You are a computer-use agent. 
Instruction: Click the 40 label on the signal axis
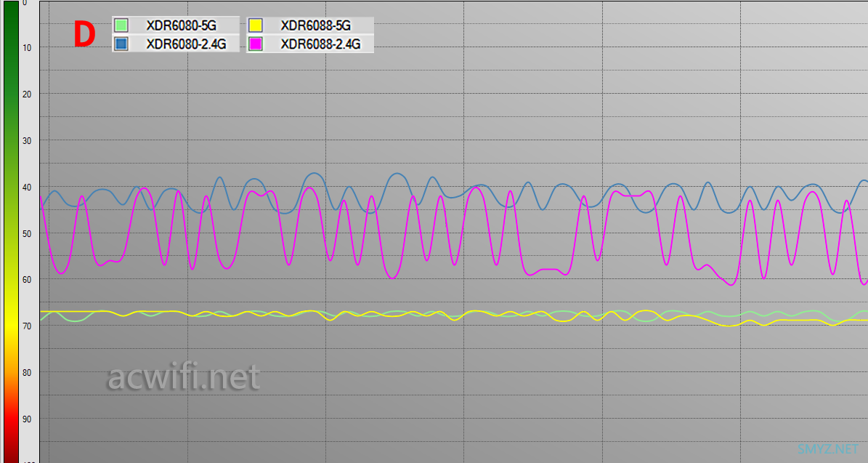pos(27,187)
